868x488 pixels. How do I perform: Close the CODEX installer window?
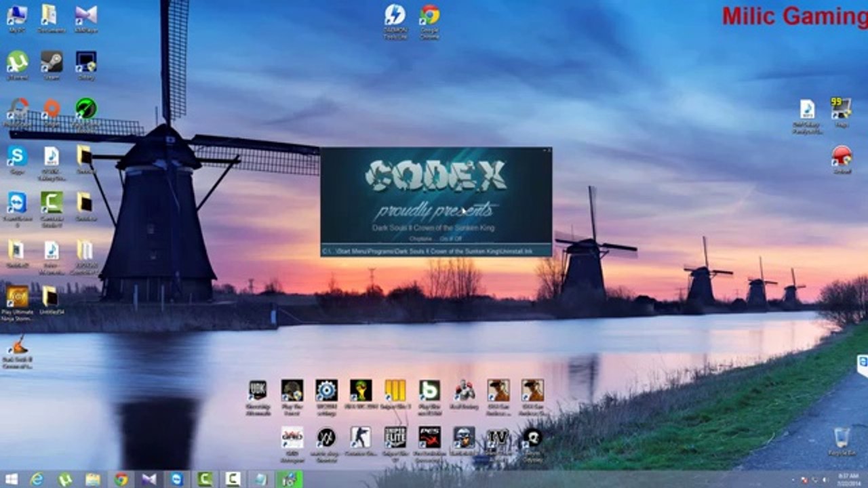[x=548, y=150]
